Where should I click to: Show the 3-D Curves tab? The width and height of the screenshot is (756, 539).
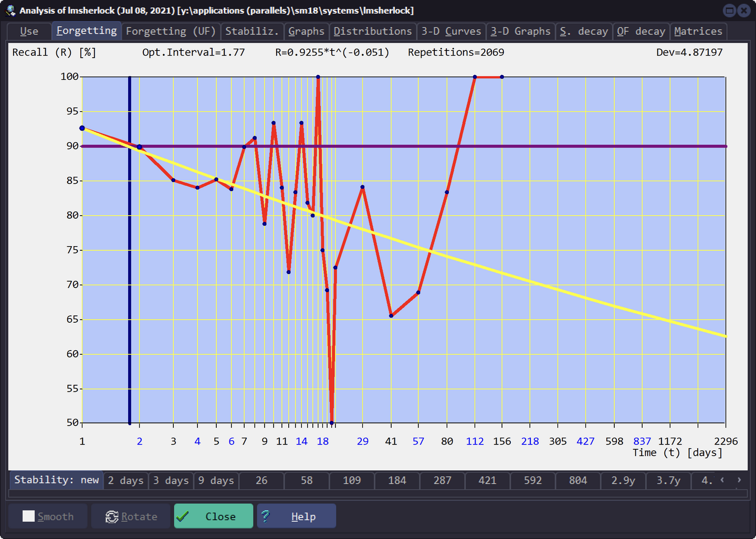pos(451,31)
